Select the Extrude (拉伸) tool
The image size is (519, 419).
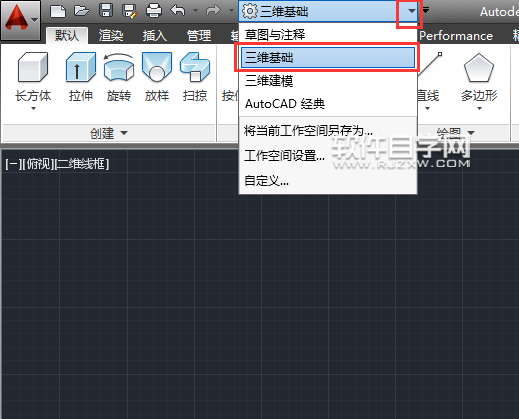coord(81,77)
